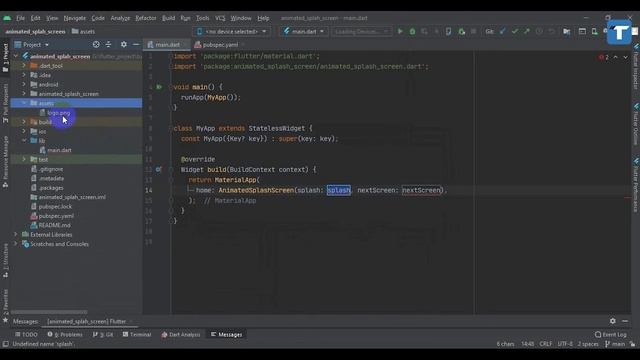640x360 pixels.
Task: Click override gutter icon beside build method
Action: pyautogui.click(x=158, y=169)
